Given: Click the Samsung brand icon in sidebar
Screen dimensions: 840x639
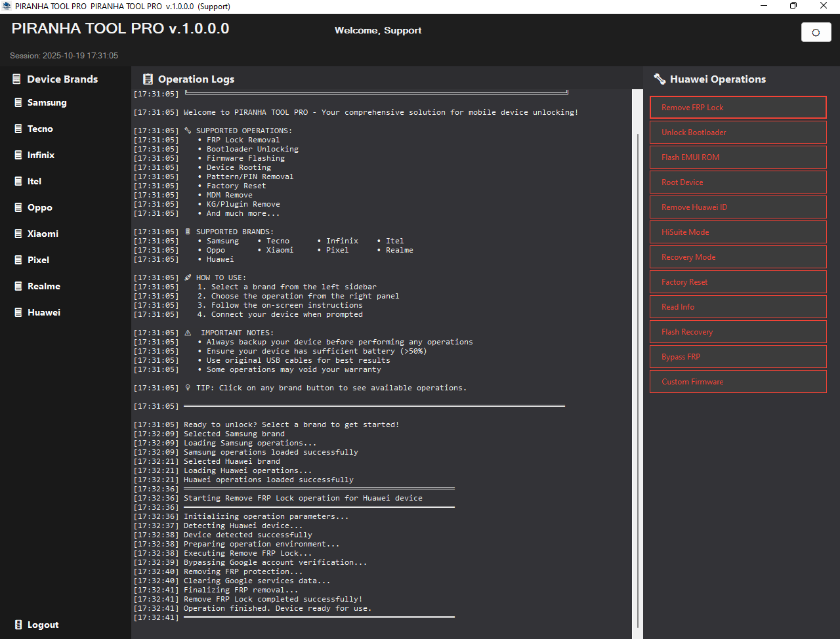Looking at the screenshot, I should click(x=18, y=102).
